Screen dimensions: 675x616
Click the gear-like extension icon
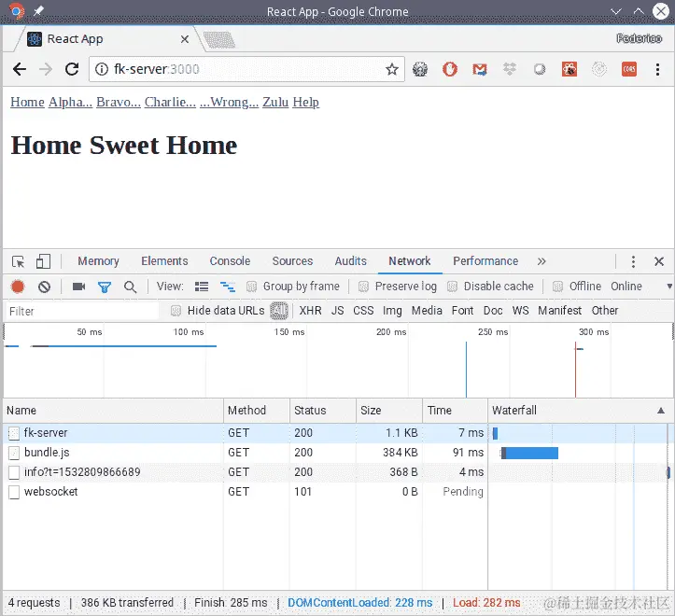tap(420, 69)
